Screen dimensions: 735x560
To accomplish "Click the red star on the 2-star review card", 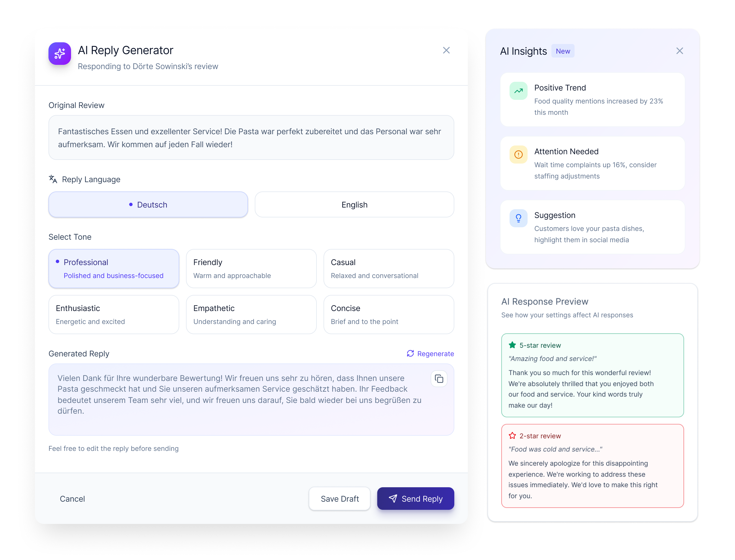I will click(x=512, y=435).
